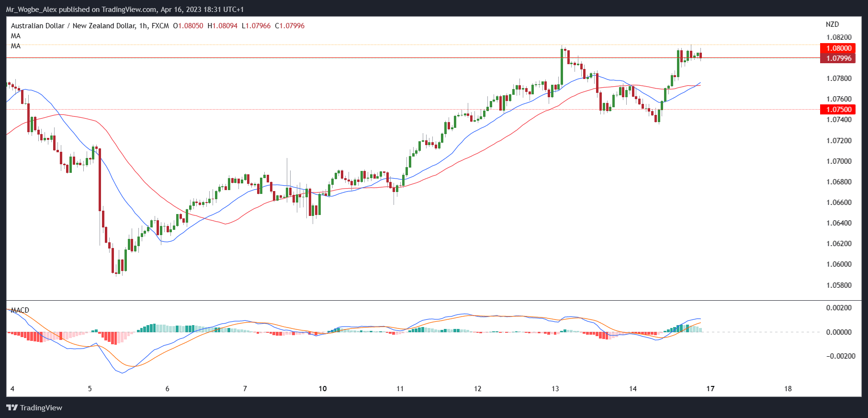Click the 1.06600 price axis label
This screenshot has width=868, height=418.
tap(839, 203)
